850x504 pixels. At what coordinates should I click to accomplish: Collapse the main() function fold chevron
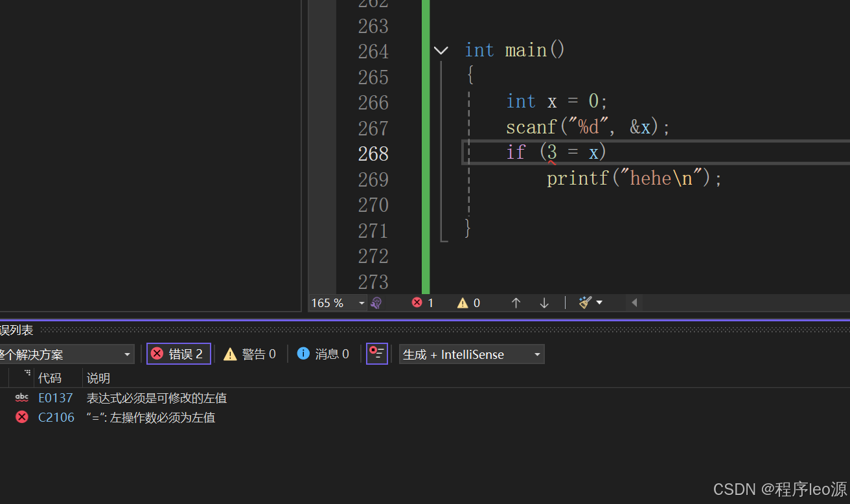coord(441,51)
